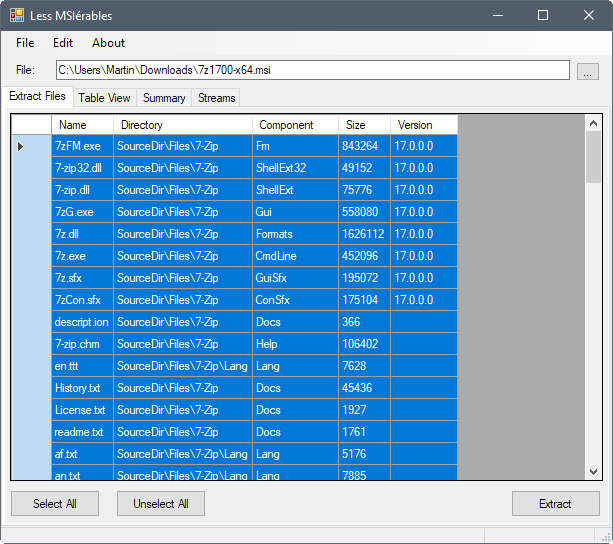Switch to the Extract Files tab
The width and height of the screenshot is (613, 544).
point(37,96)
